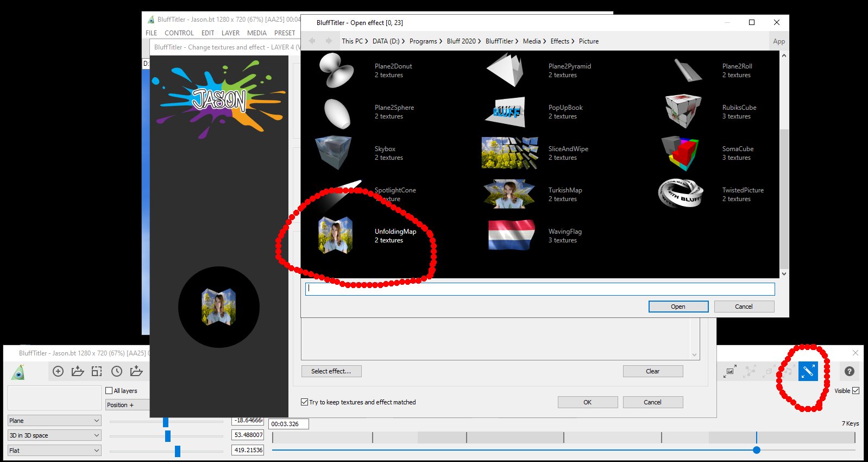Click the App button in breadcrumb bar
This screenshot has height=462, width=868.
point(779,41)
